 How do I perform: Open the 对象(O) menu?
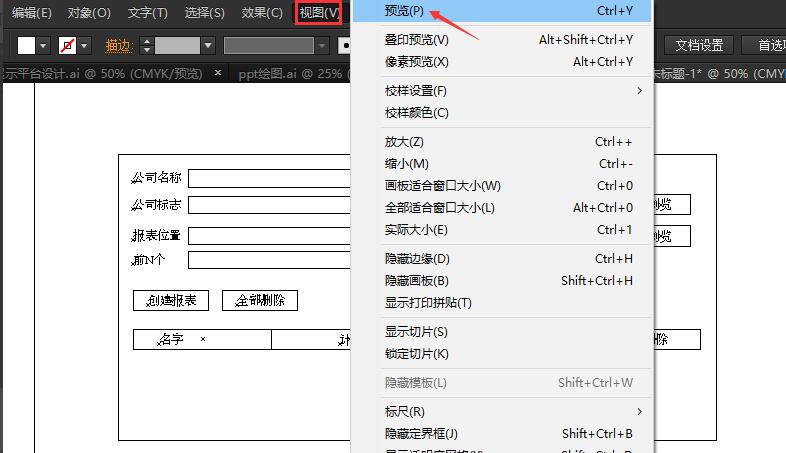click(x=89, y=13)
